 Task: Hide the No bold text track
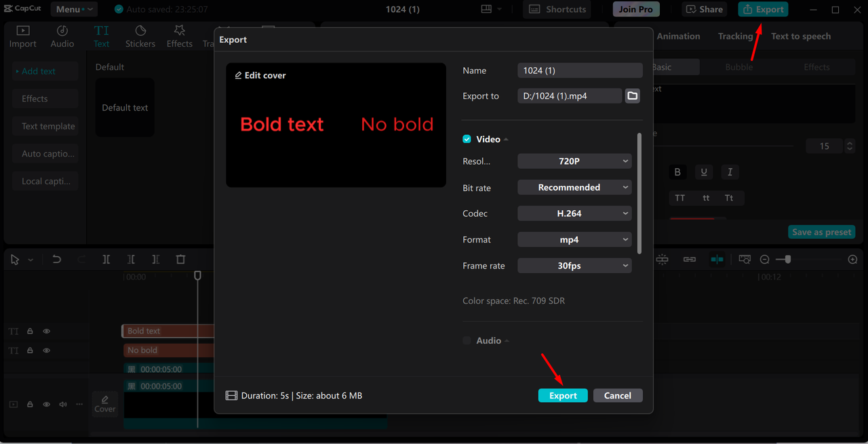[x=47, y=350]
